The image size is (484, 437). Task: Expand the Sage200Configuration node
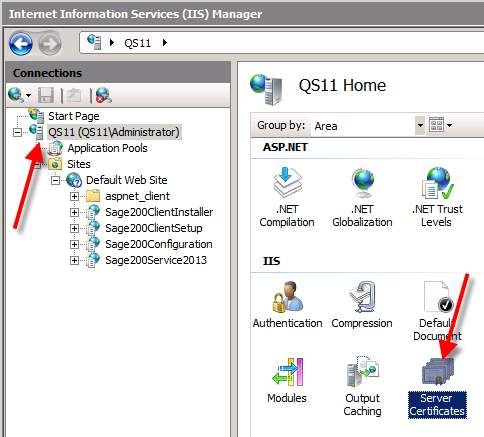tap(74, 244)
